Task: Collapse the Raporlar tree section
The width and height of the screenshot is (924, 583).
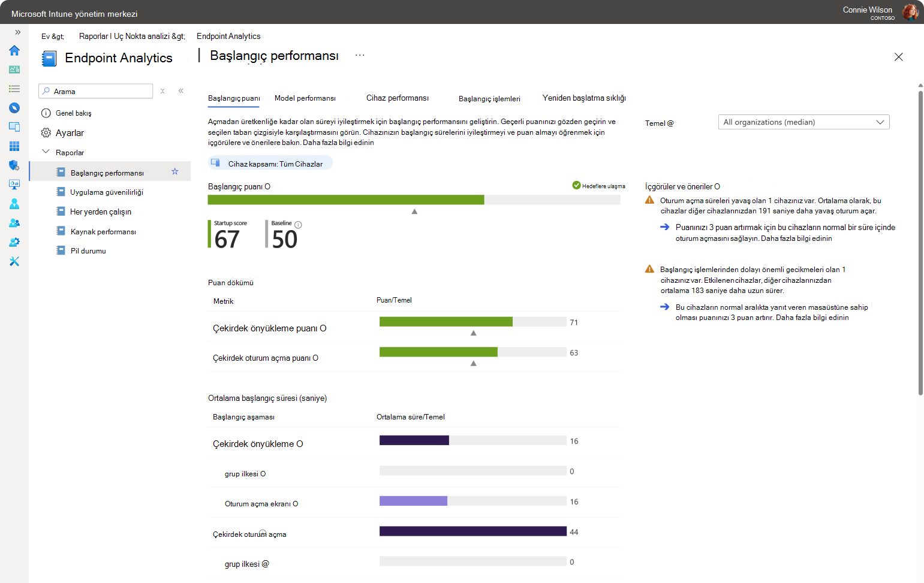Action: tap(46, 152)
